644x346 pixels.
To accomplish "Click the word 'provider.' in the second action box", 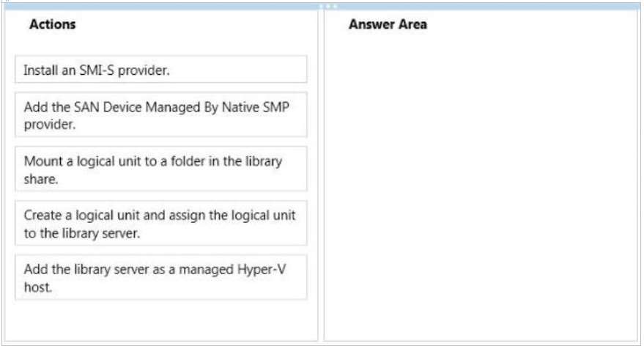I will pos(50,125).
